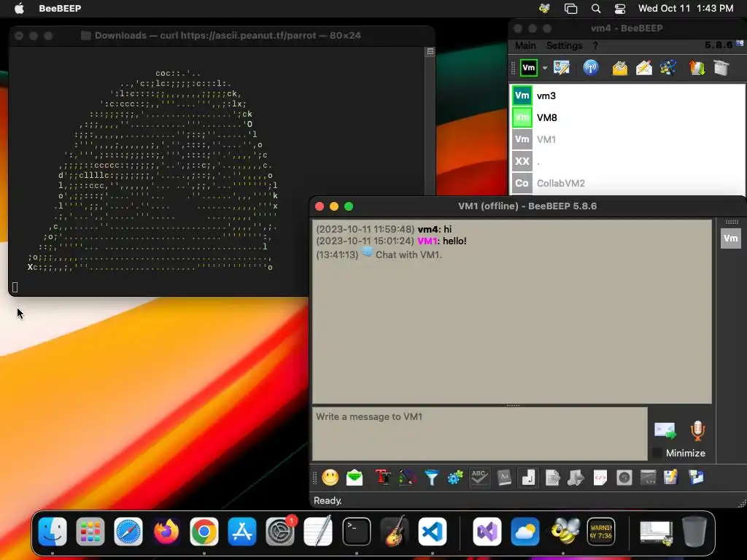Toggle the Aa dictionary word completer button
The width and height of the screenshot is (747, 560).
click(504, 477)
